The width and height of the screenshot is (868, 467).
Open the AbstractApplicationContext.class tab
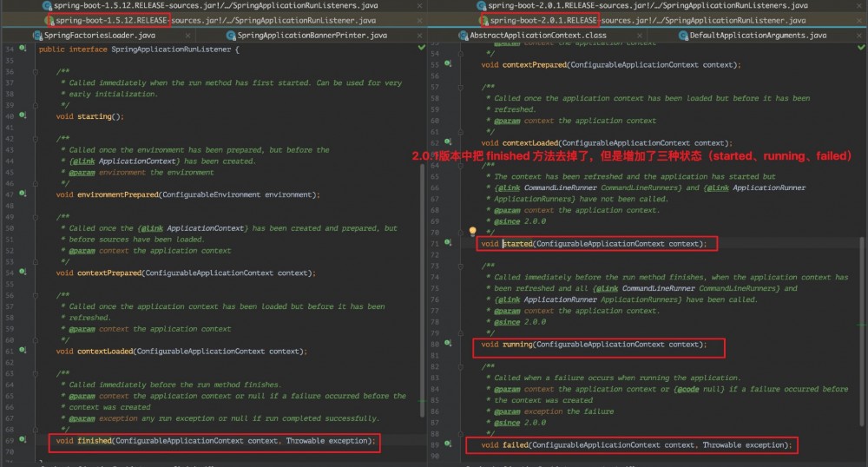tap(537, 36)
